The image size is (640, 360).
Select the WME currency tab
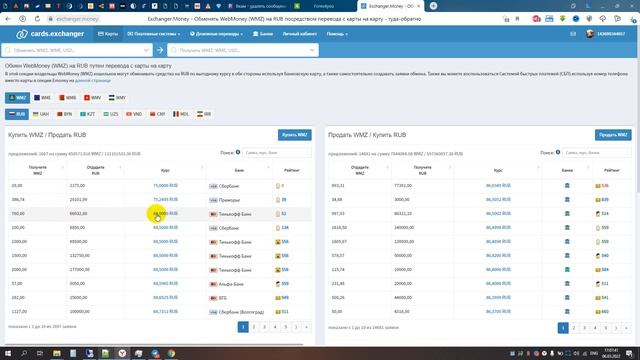42,98
